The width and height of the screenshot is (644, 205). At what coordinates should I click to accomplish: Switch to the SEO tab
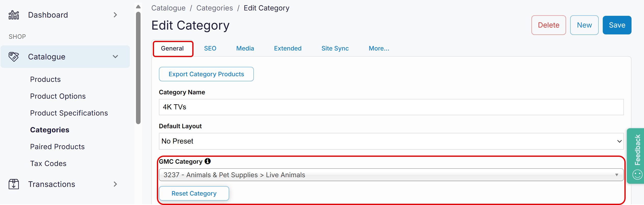(x=210, y=48)
